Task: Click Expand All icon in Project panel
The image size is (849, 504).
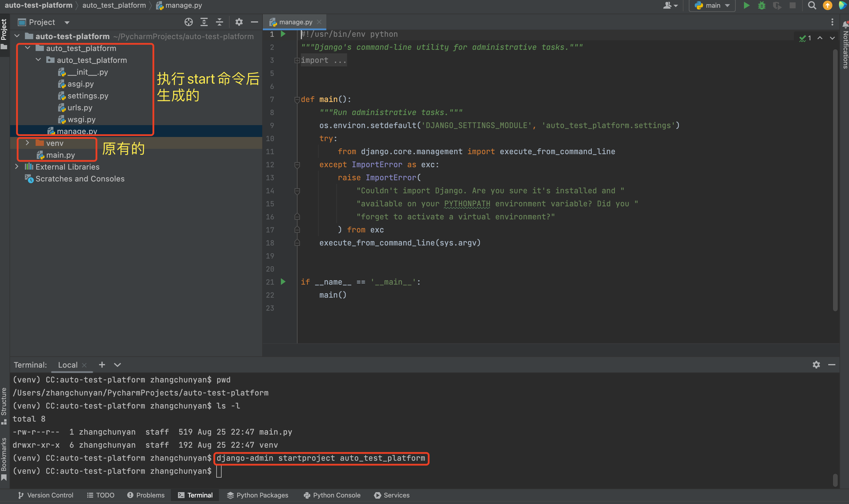Action: click(204, 22)
